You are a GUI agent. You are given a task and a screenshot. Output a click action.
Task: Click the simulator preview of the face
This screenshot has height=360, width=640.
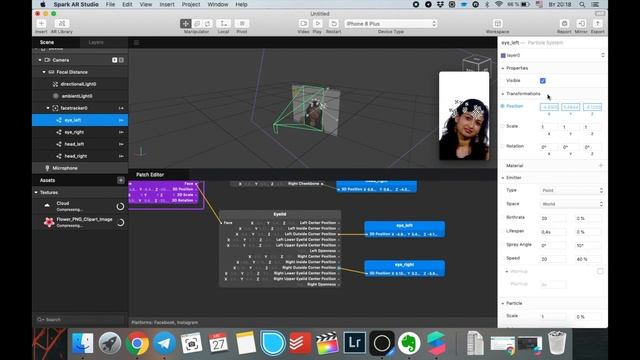pos(464,116)
